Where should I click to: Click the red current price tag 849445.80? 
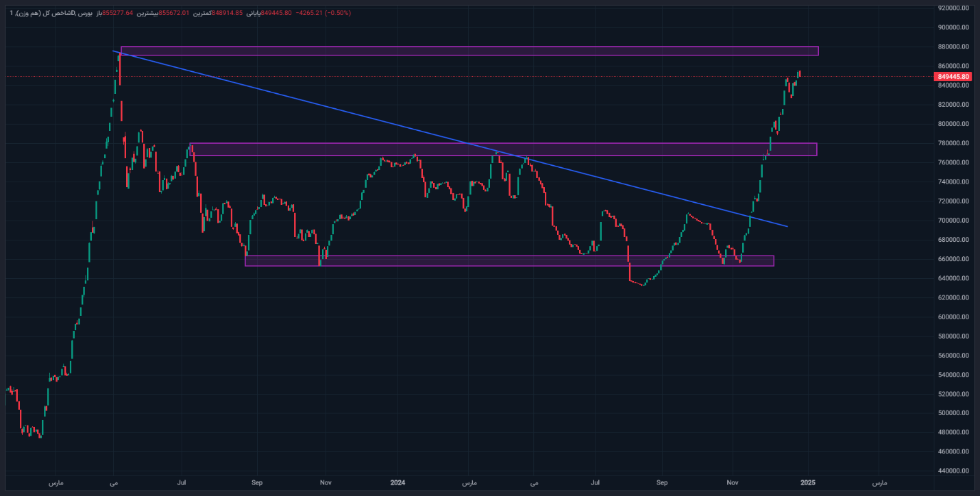point(953,76)
